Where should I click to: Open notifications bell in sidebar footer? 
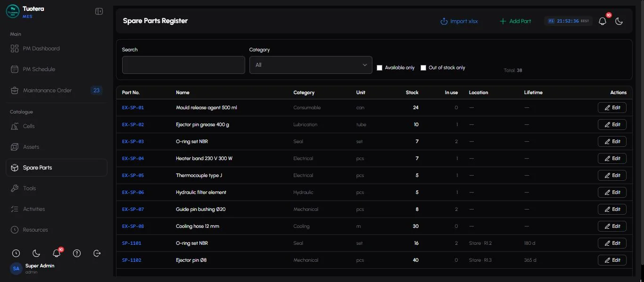tap(57, 253)
